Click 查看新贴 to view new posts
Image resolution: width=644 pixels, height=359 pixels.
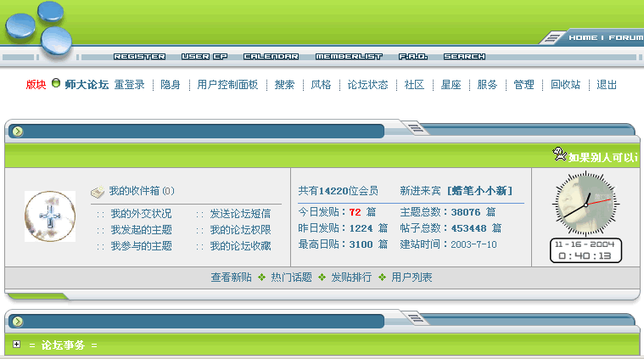pos(231,278)
